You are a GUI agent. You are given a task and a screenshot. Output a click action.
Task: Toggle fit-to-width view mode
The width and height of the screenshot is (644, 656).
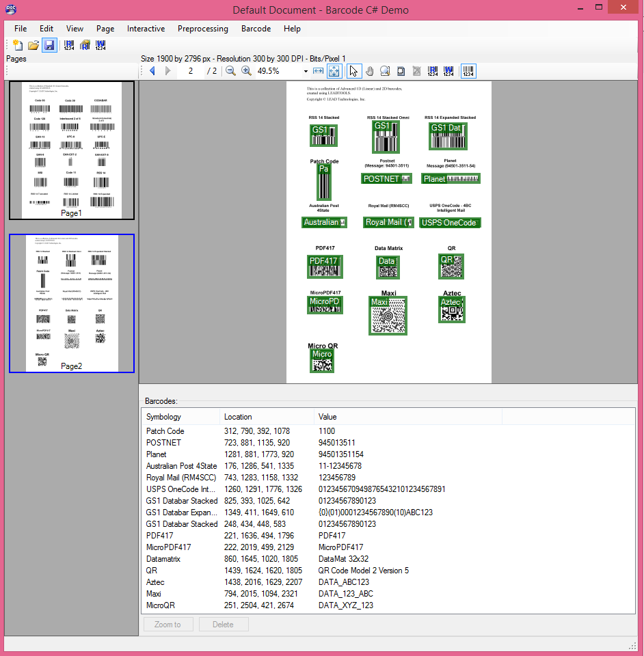(319, 71)
